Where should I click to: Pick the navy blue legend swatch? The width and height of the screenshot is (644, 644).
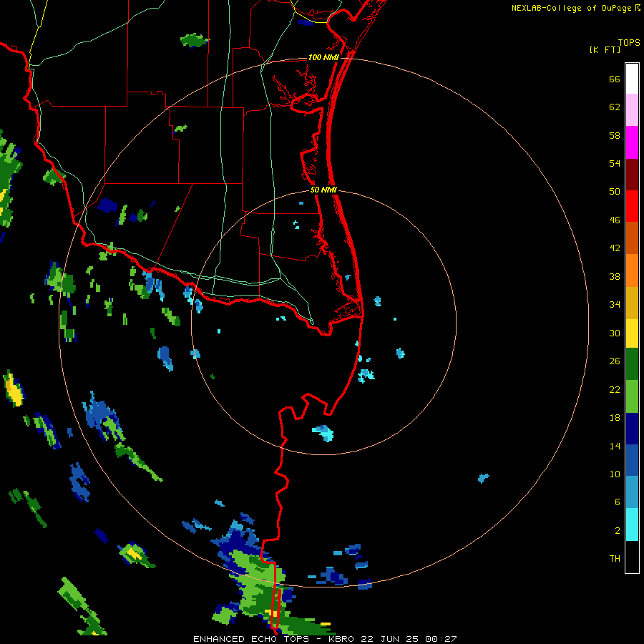(632, 429)
